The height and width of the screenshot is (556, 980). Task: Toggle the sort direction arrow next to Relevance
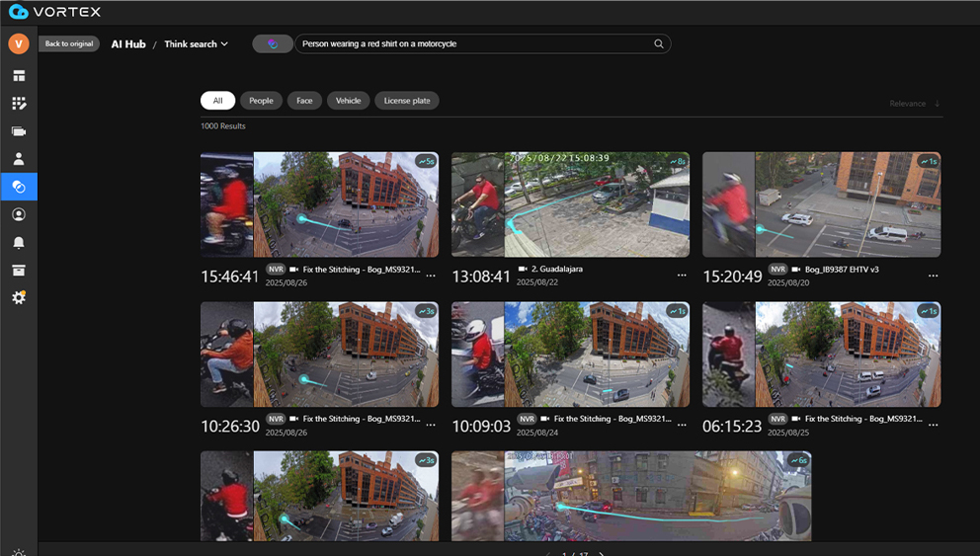coord(937,104)
